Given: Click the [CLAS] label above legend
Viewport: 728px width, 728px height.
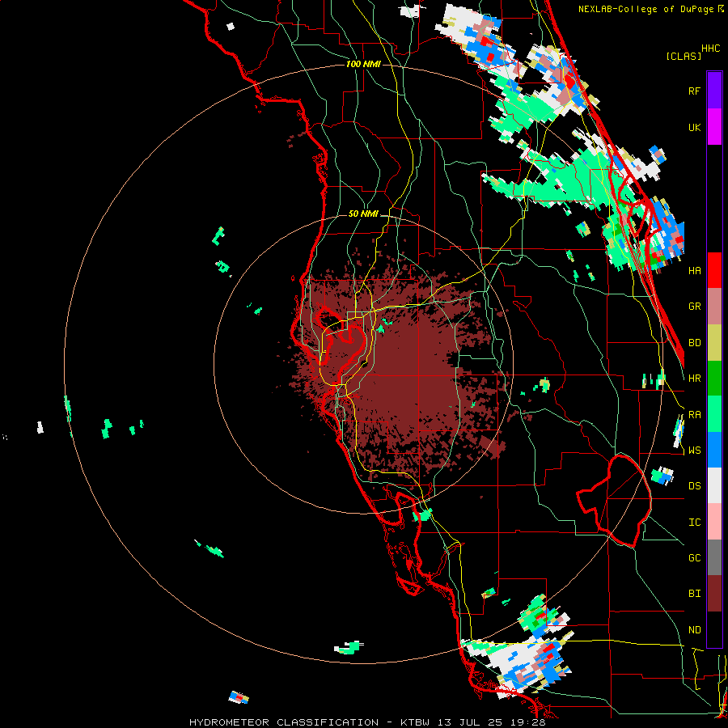Looking at the screenshot, I should point(684,56).
